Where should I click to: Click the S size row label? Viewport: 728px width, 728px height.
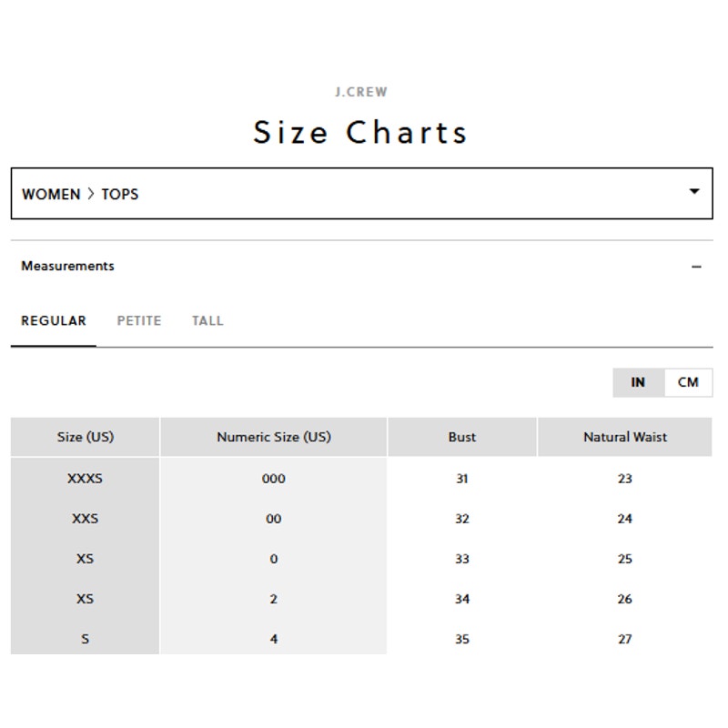tap(85, 639)
